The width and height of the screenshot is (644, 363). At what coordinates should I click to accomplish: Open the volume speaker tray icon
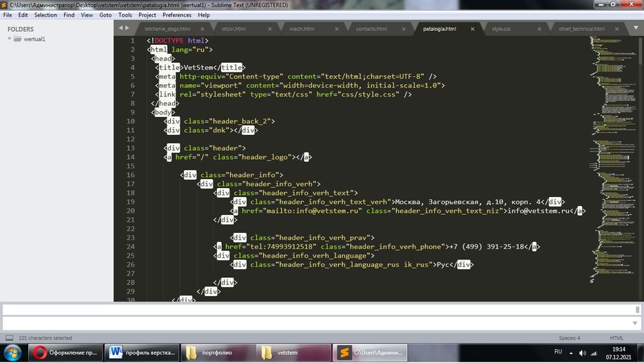[x=583, y=353]
